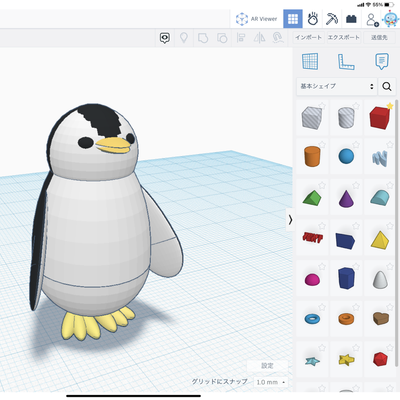Click the 送信先 button

379,37
